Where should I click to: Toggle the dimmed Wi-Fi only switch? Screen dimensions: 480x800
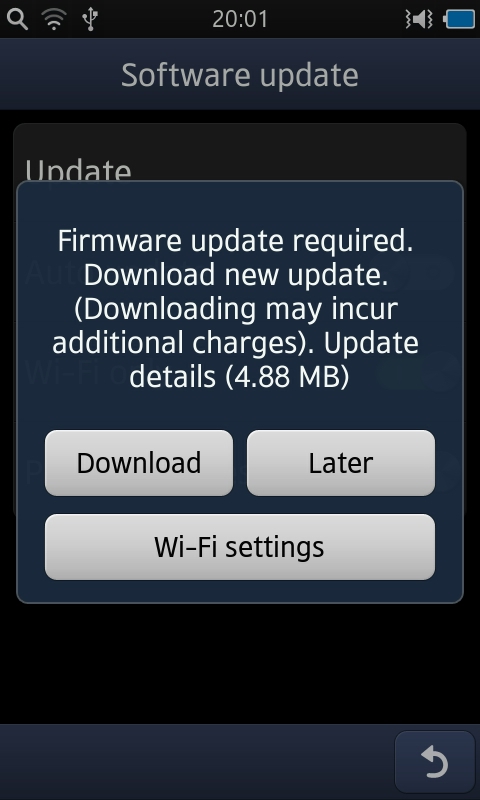point(416,372)
